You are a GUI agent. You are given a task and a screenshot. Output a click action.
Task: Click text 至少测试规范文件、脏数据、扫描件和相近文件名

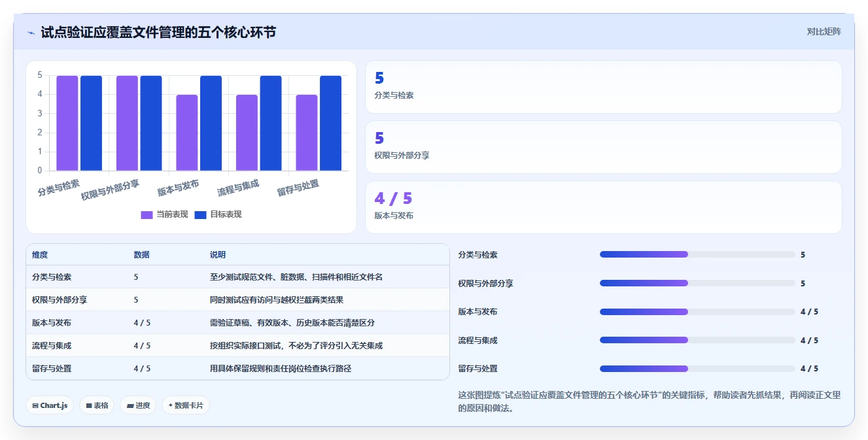pos(296,277)
